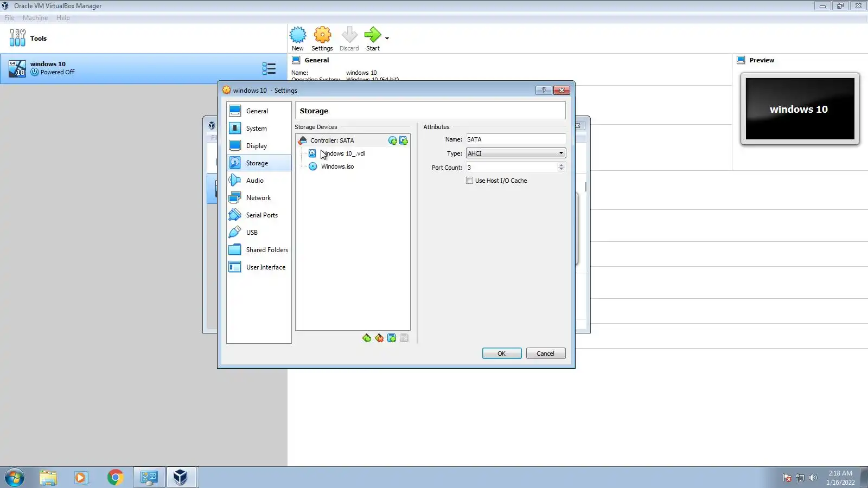Screen dimensions: 868x488
Task: Close the windows 10 Settings dialog
Action: [x=562, y=91]
